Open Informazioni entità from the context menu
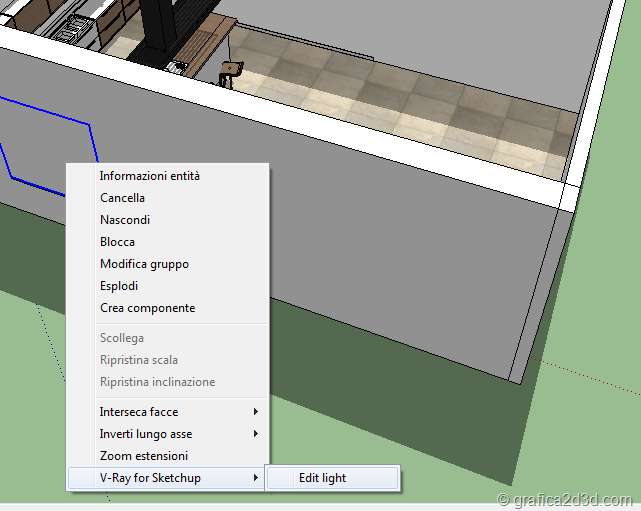641x511 pixels. pos(149,176)
